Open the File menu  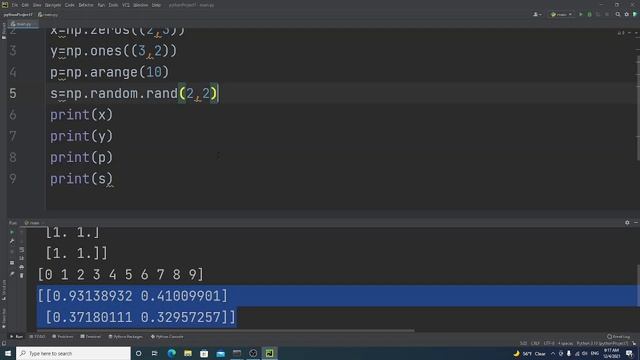(x=15, y=5)
